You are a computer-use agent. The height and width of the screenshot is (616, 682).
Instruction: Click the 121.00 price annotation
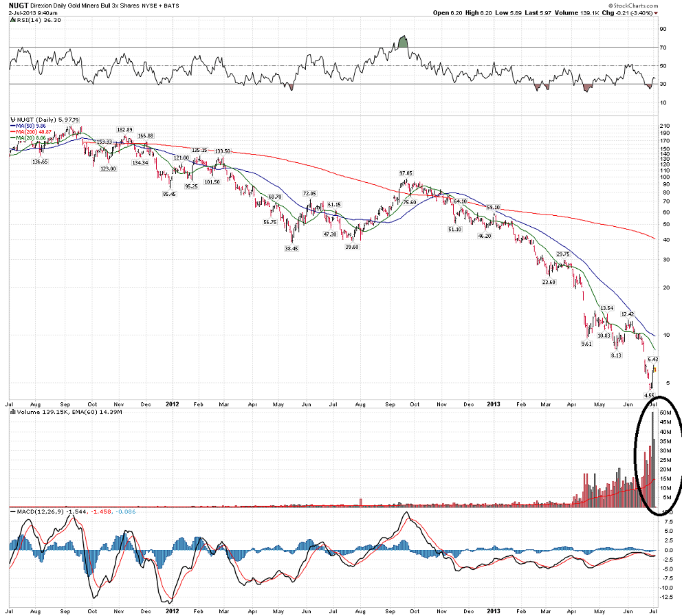pyautogui.click(x=181, y=158)
